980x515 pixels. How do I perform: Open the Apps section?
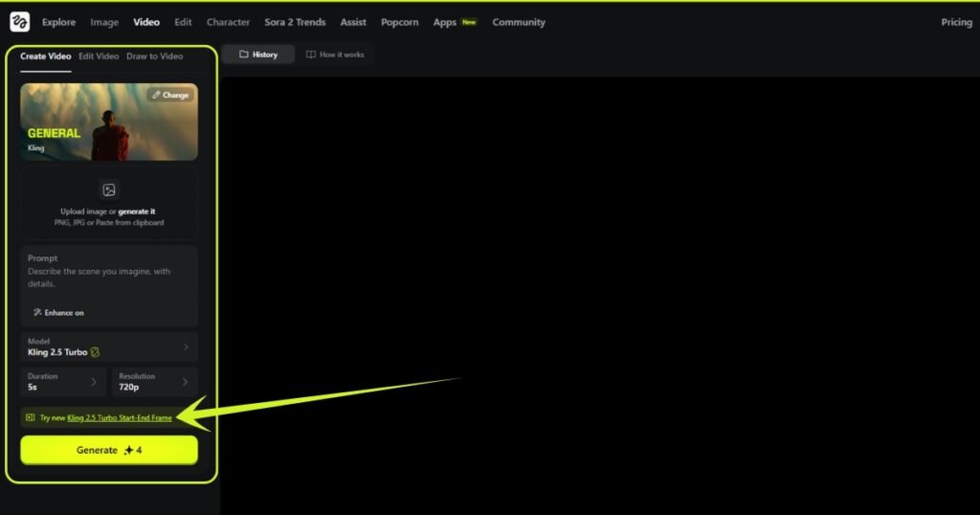pos(444,22)
